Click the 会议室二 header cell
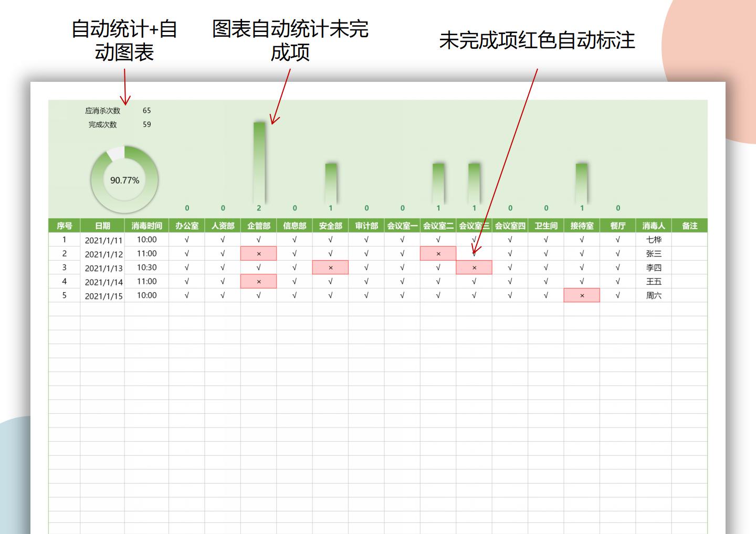 tap(438, 226)
